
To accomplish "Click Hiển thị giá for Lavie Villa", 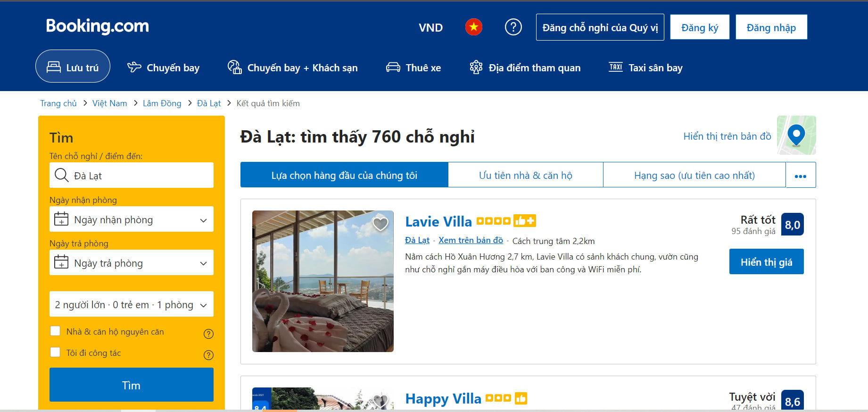I will (767, 262).
